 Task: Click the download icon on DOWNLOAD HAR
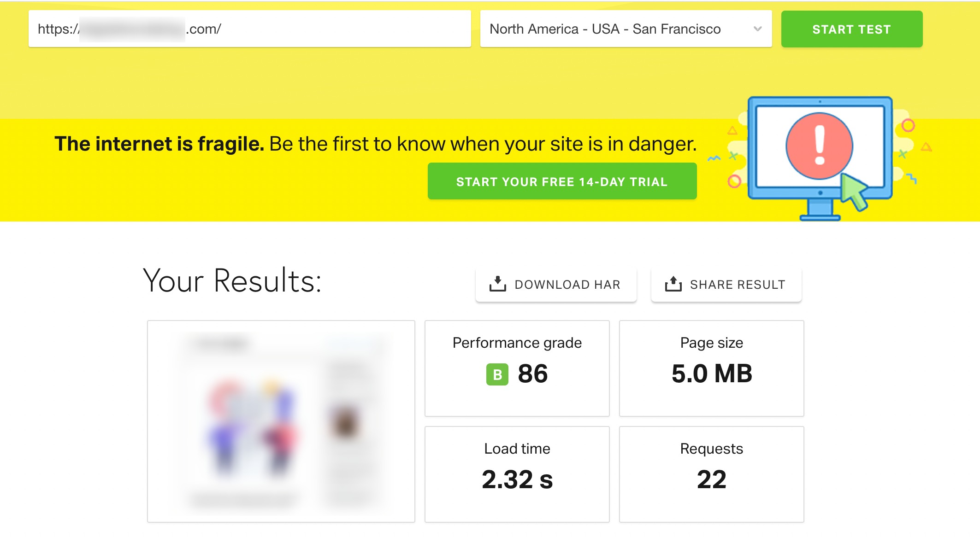(498, 284)
